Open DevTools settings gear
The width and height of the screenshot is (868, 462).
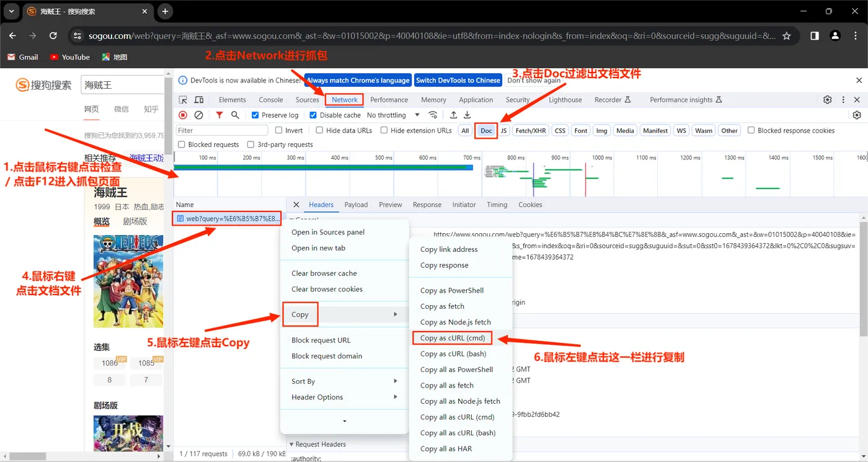[827, 100]
